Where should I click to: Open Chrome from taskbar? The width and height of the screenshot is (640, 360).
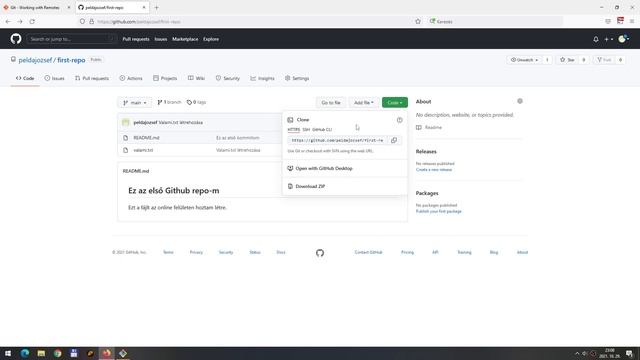tap(58, 353)
